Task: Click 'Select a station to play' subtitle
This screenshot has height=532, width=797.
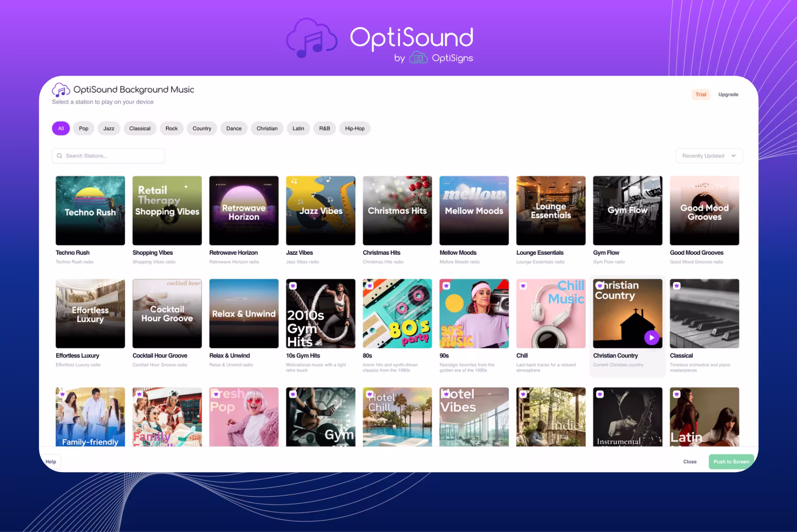Action: tap(103, 102)
